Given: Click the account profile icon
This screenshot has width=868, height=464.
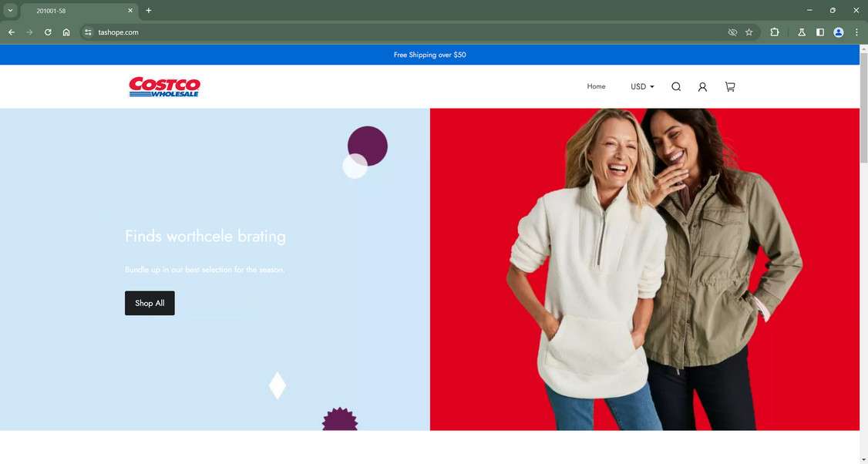Looking at the screenshot, I should [702, 86].
